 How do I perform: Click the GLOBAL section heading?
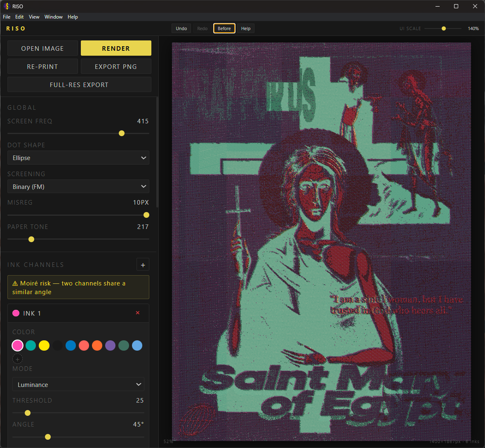21,108
